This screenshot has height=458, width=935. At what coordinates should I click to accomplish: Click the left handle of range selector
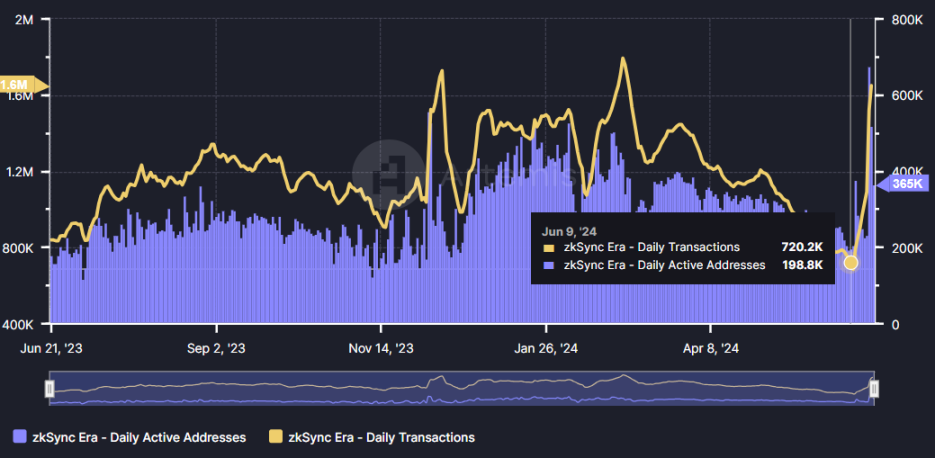pos(50,388)
